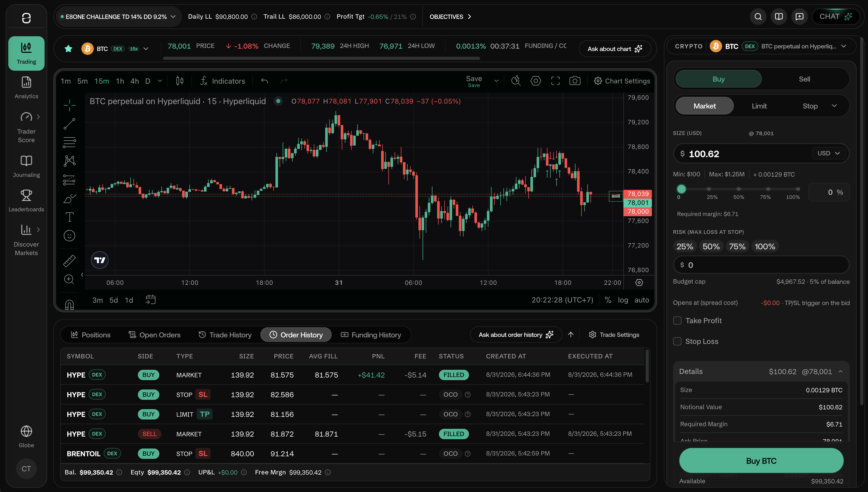Open the docs book icon in header
The width and height of the screenshot is (868, 492).
(779, 17)
